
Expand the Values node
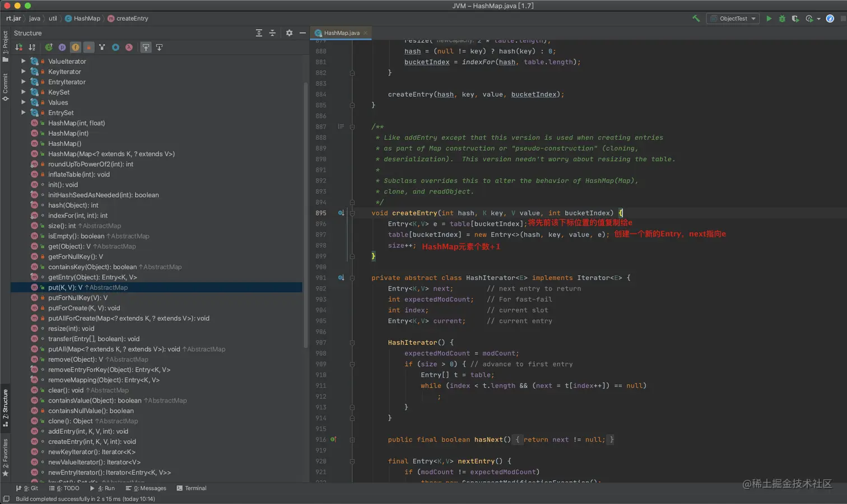click(24, 102)
